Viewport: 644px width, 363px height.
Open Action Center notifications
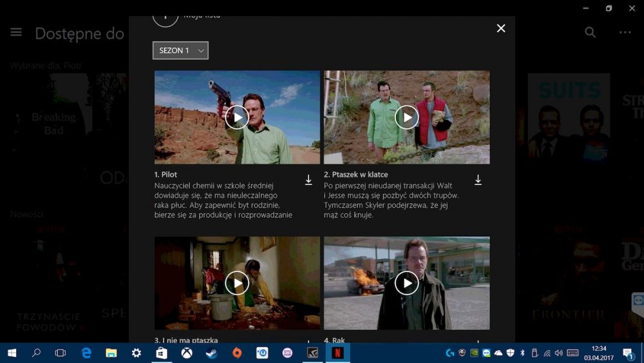pyautogui.click(x=628, y=353)
